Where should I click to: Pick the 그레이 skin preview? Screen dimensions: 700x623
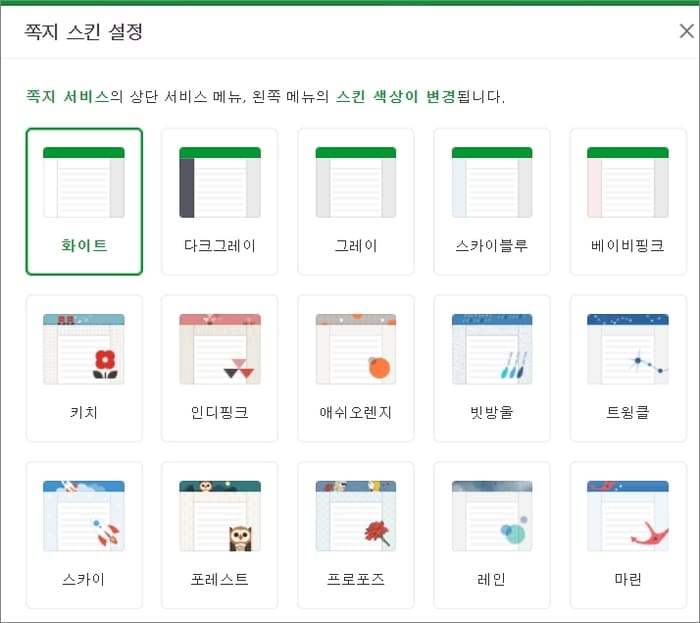[x=355, y=182]
